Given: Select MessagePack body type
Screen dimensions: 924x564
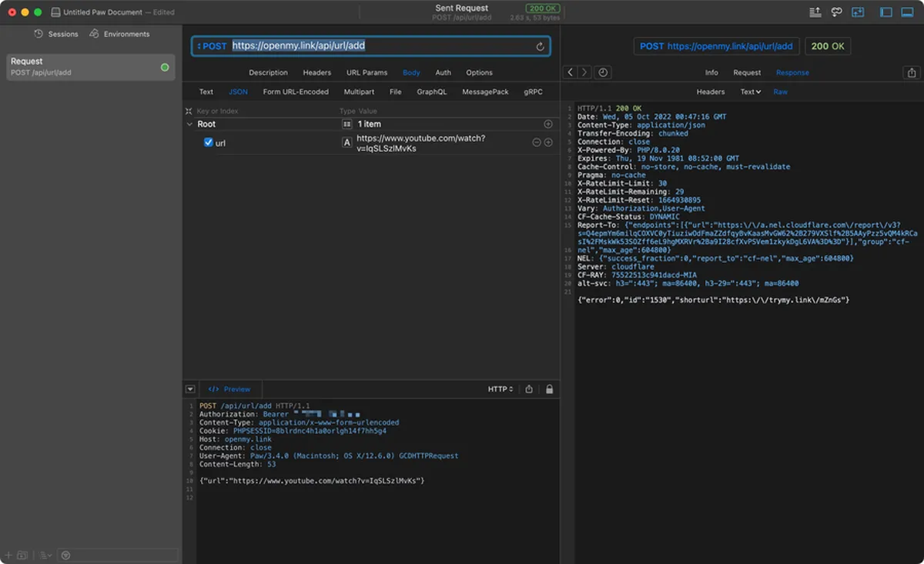Looking at the screenshot, I should 485,92.
